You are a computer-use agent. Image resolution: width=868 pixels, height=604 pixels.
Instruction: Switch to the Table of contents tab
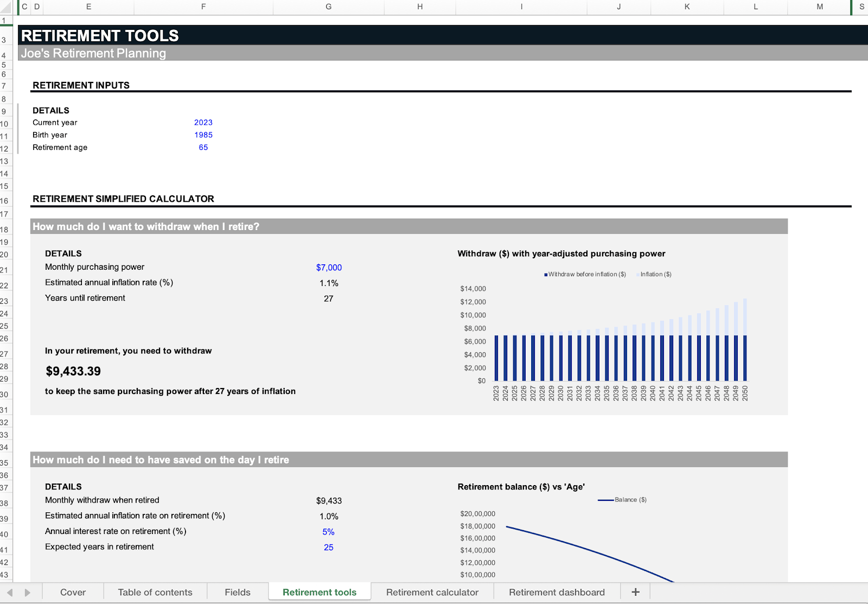(x=155, y=593)
